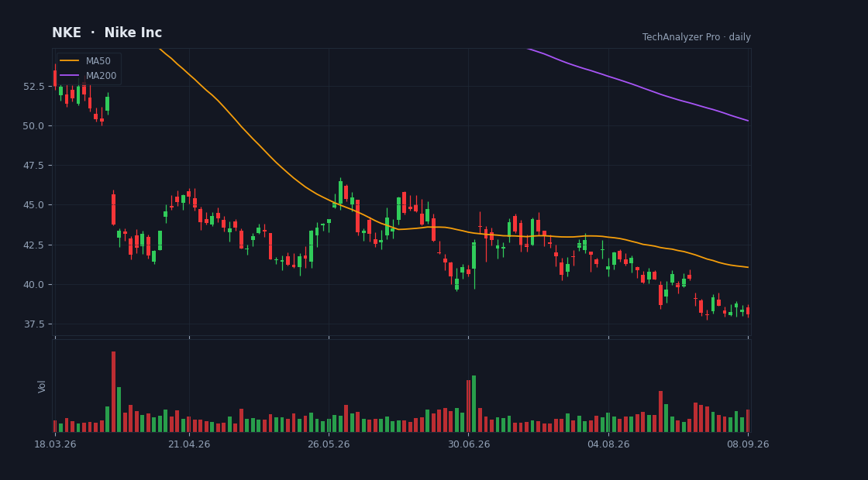This screenshot has width=868, height=480.
Task: Click the 42.5 price axis label
Action: coord(35,245)
